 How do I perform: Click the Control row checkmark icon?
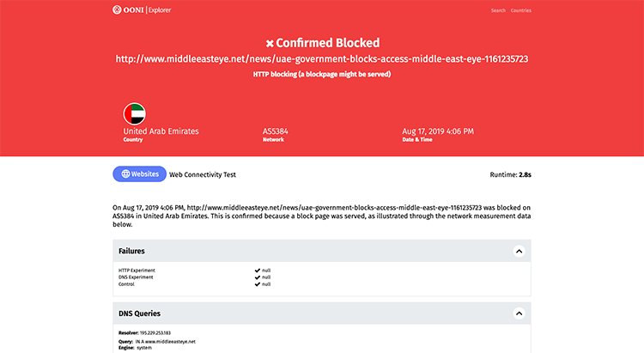point(257,284)
